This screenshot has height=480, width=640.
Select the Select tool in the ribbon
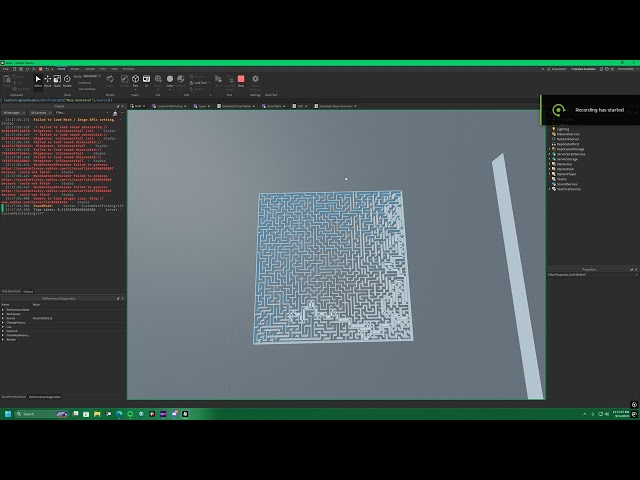tap(38, 81)
